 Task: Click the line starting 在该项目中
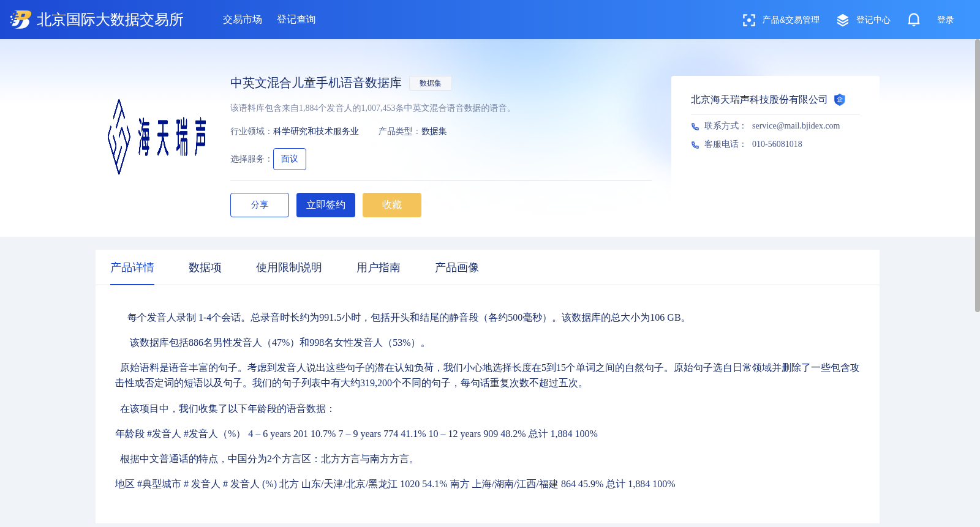[x=228, y=409]
